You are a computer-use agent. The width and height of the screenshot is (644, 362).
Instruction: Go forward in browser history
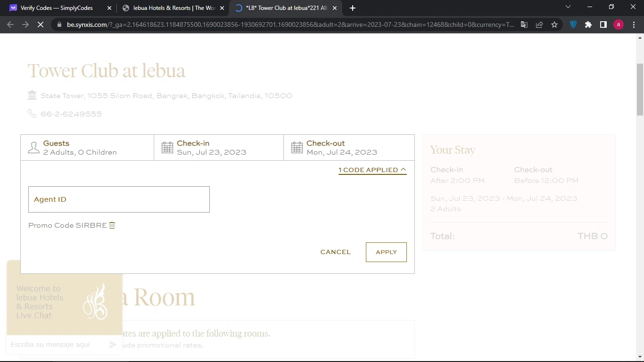coord(25,25)
